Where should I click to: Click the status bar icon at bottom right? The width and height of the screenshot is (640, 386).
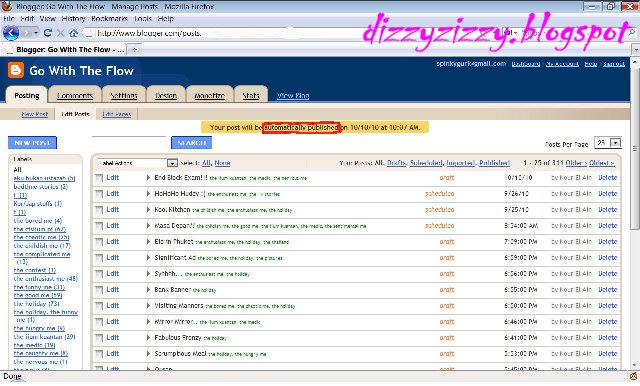(x=633, y=376)
